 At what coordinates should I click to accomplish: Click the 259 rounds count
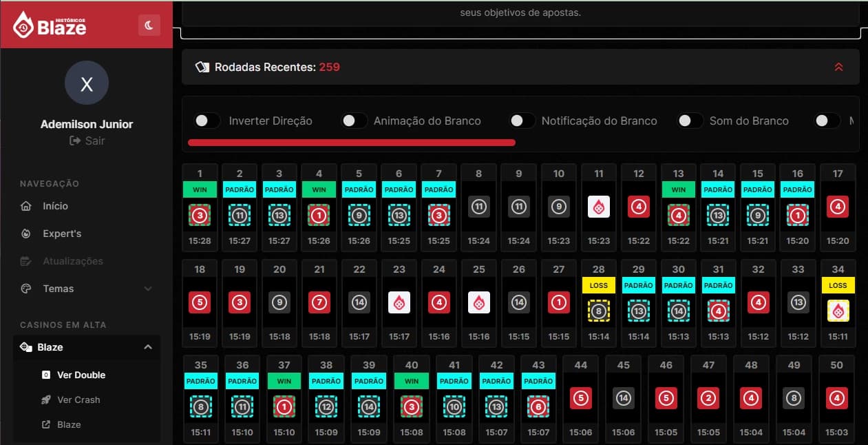(x=329, y=68)
